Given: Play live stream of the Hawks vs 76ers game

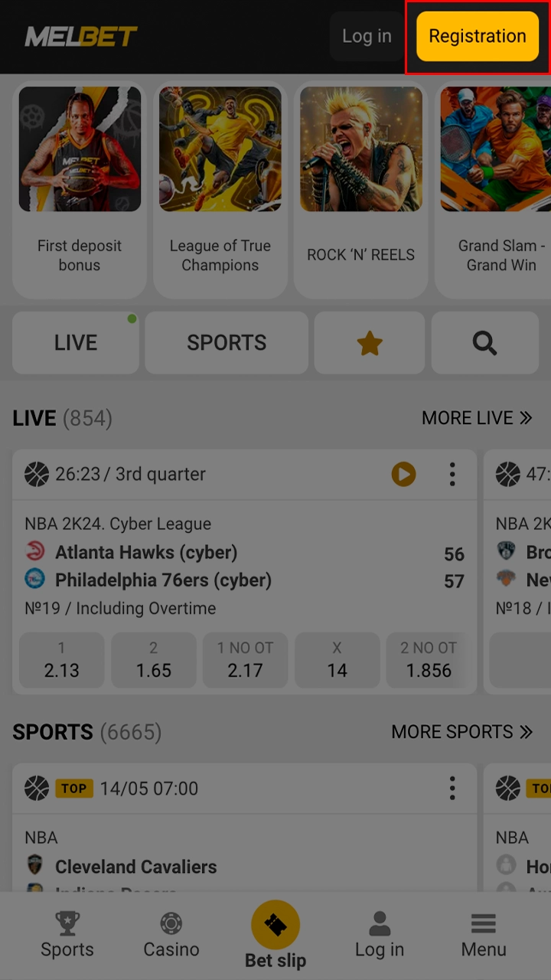Looking at the screenshot, I should tap(403, 475).
